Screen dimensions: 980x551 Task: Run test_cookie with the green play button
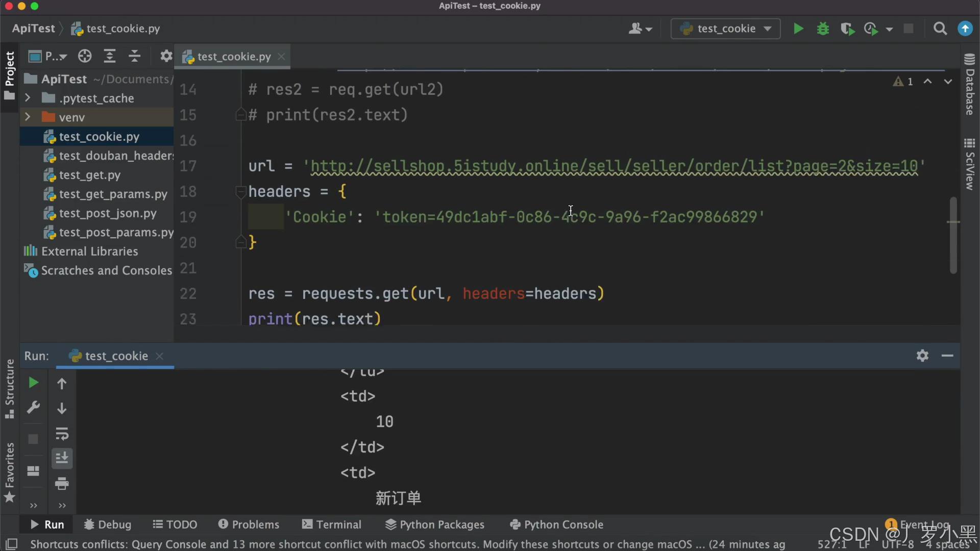point(799,29)
